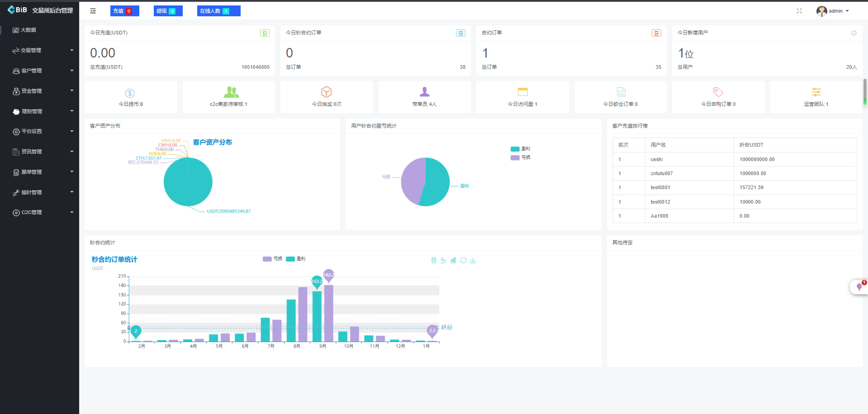The image size is (868, 414).
Task: Toggle 盈利 legend in pie chart
Action: pyautogui.click(x=520, y=149)
